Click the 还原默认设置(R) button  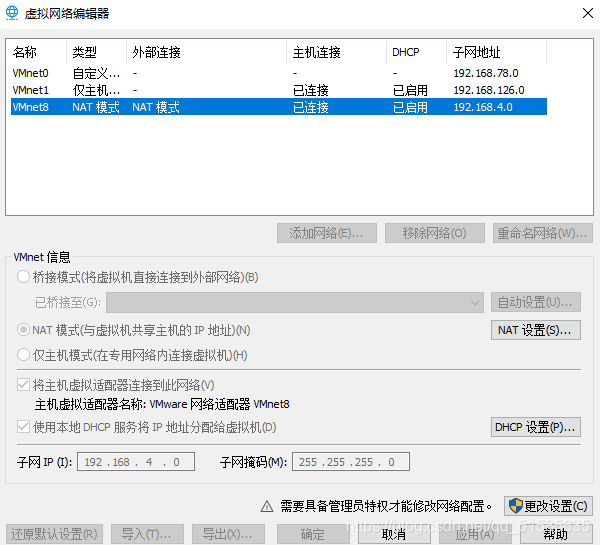[54, 534]
